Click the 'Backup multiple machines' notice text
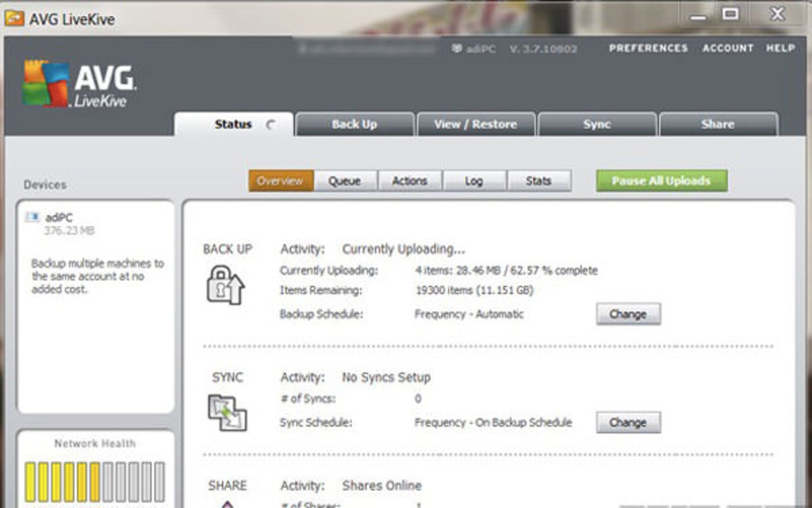 [98, 276]
